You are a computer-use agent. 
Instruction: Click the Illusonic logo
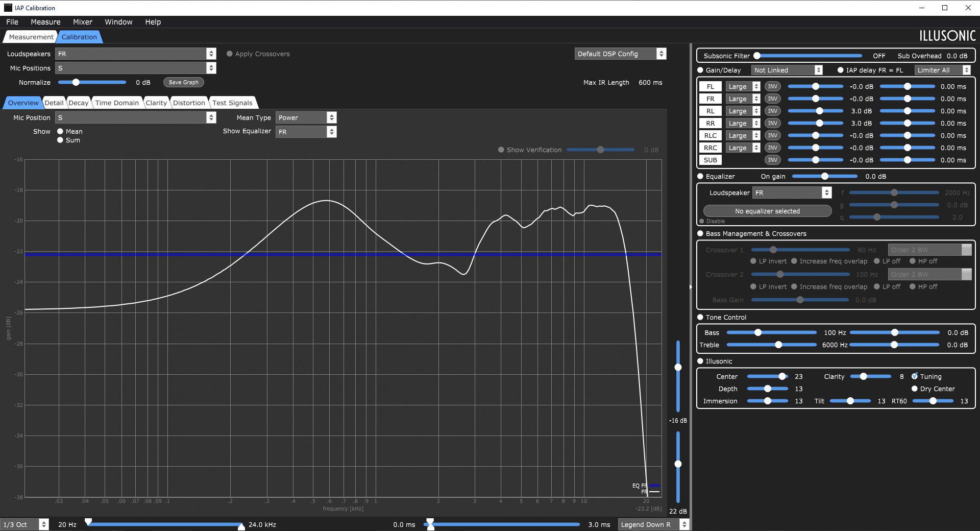[x=947, y=36]
